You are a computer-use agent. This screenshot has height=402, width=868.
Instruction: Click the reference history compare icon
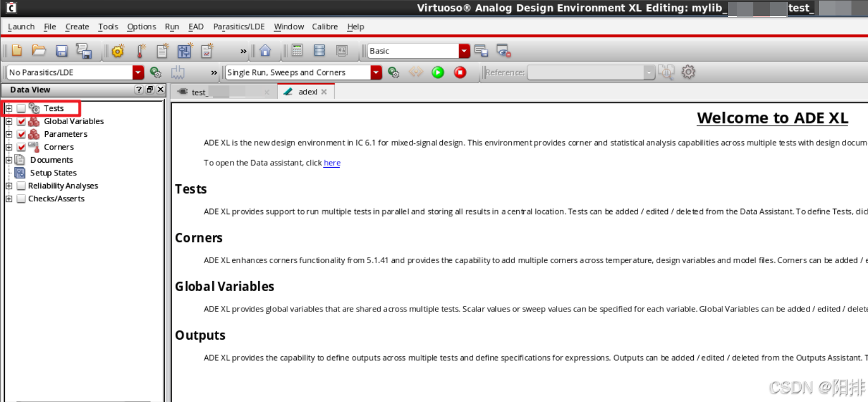[x=666, y=72]
